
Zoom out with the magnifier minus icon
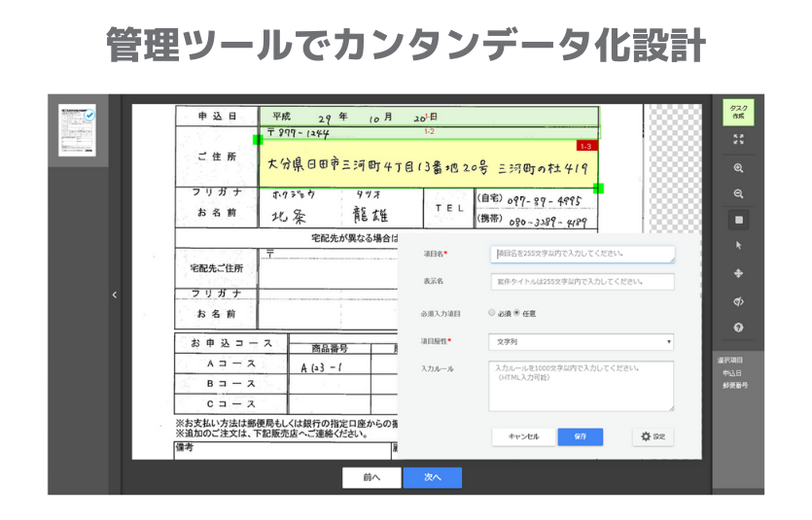point(738,193)
